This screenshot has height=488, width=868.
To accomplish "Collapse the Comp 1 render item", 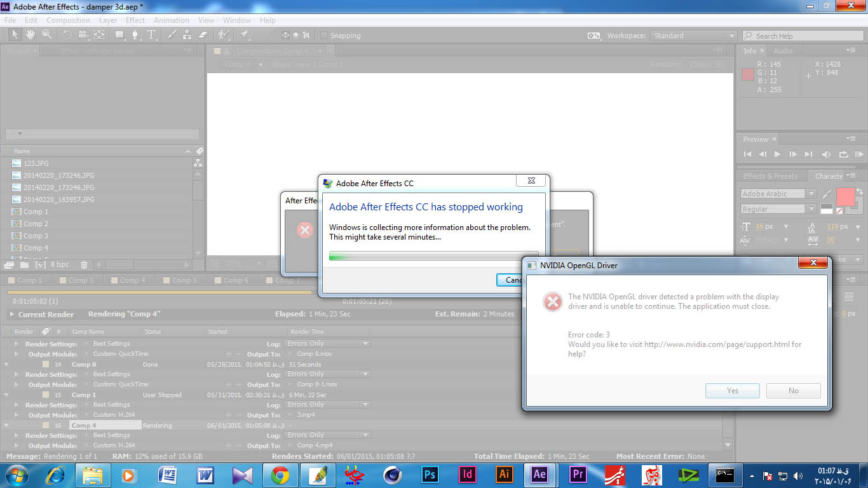I will click(6, 395).
